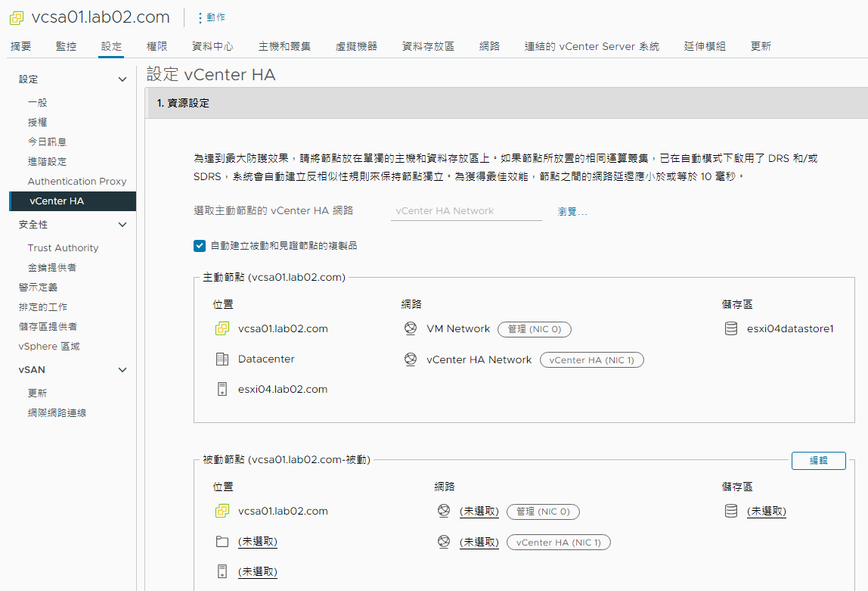Viewport: 868px width, 591px height.
Task: Open 金鑰提供者 in the sidebar
Action: click(x=52, y=268)
